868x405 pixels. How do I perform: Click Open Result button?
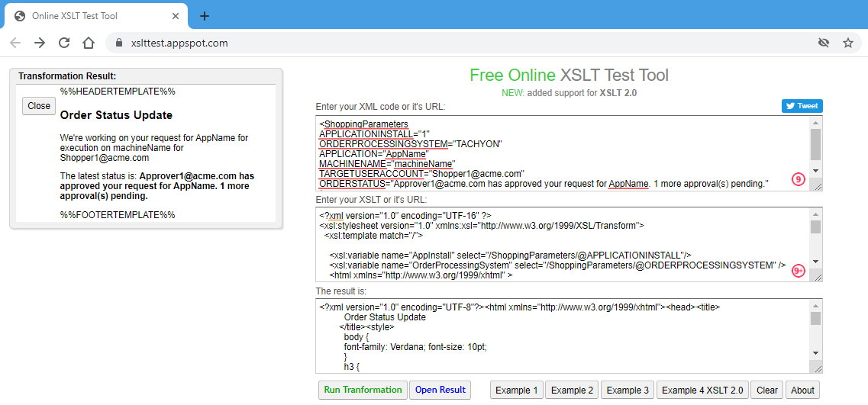[x=440, y=390]
